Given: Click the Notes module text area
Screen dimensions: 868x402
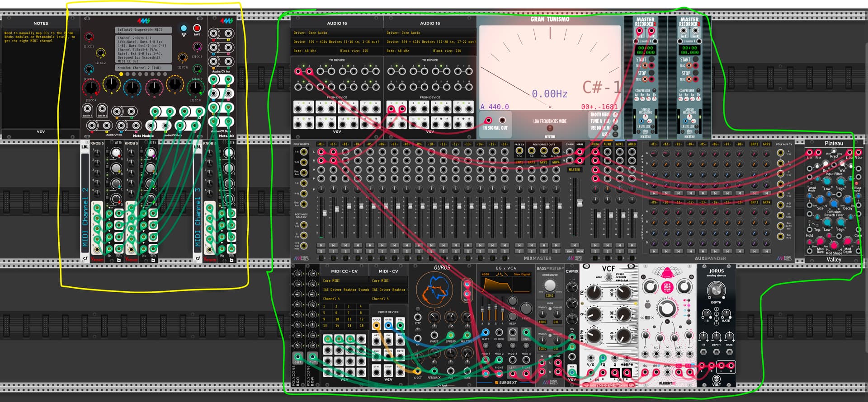Looking at the screenshot, I should pyautogui.click(x=41, y=79).
